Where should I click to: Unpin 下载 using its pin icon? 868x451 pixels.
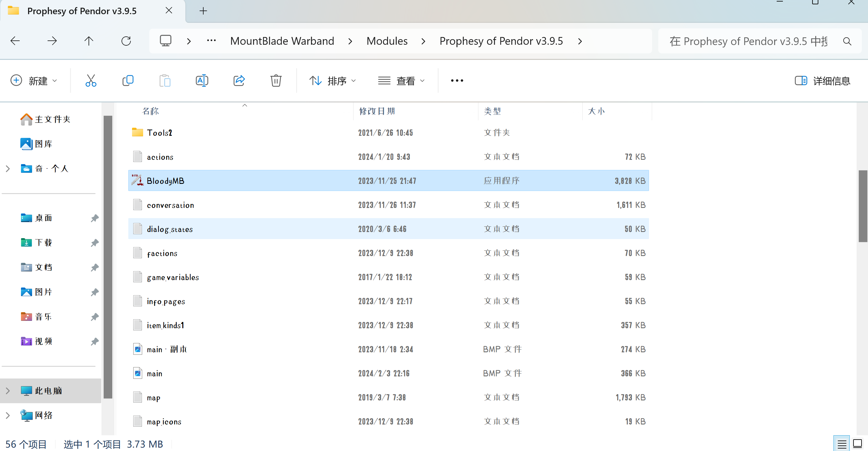point(95,243)
